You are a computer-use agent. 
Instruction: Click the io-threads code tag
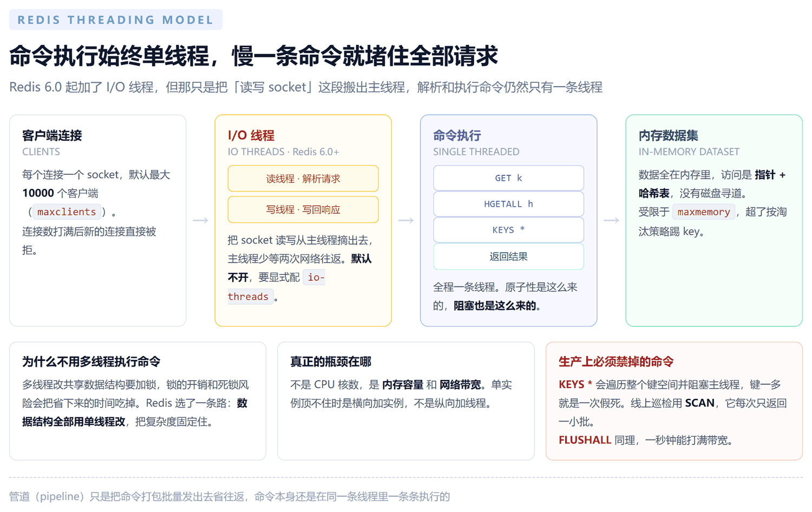click(276, 287)
